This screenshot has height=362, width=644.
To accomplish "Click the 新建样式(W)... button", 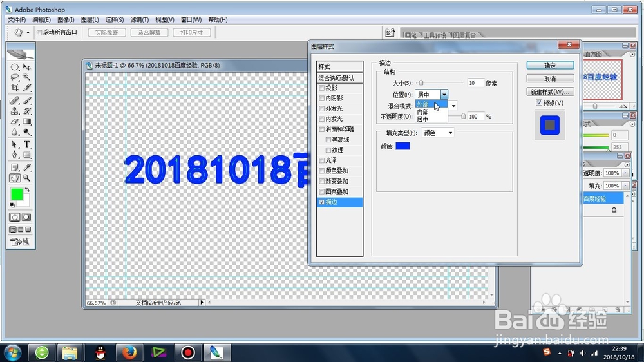I will [x=550, y=91].
